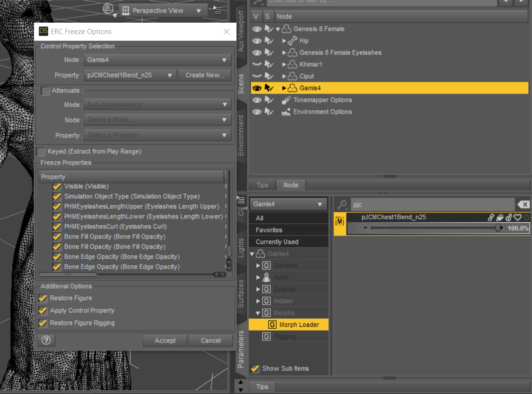The height and width of the screenshot is (394, 532).
Task: Favorite pJCMChest1Bend_n25 with the heart icon
Action: 517,218
